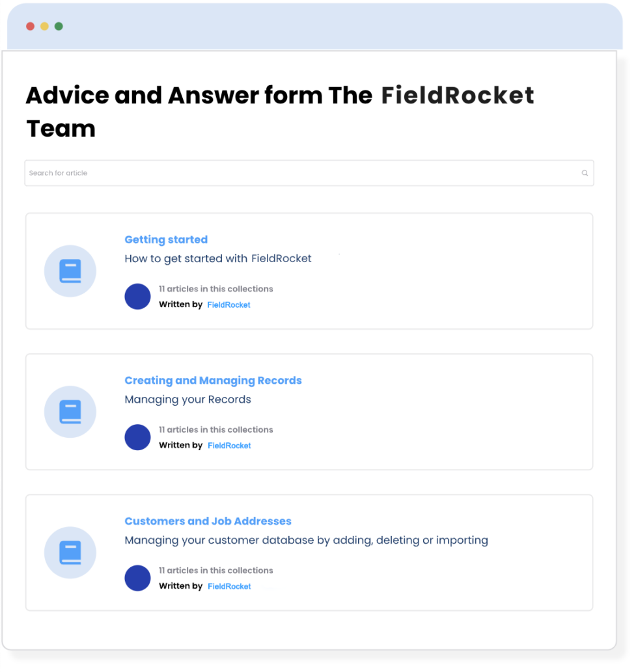Click the search for article input field
The height and width of the screenshot is (672, 638).
tap(309, 173)
